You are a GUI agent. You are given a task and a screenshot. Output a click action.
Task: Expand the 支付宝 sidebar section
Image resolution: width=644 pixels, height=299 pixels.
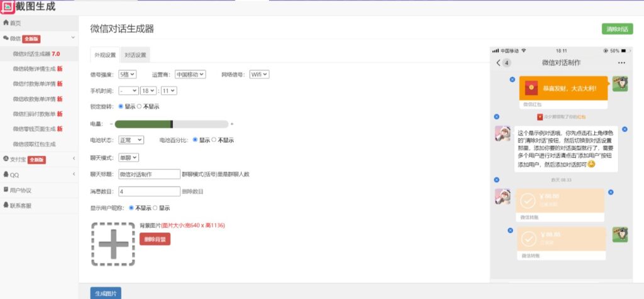coord(39,159)
